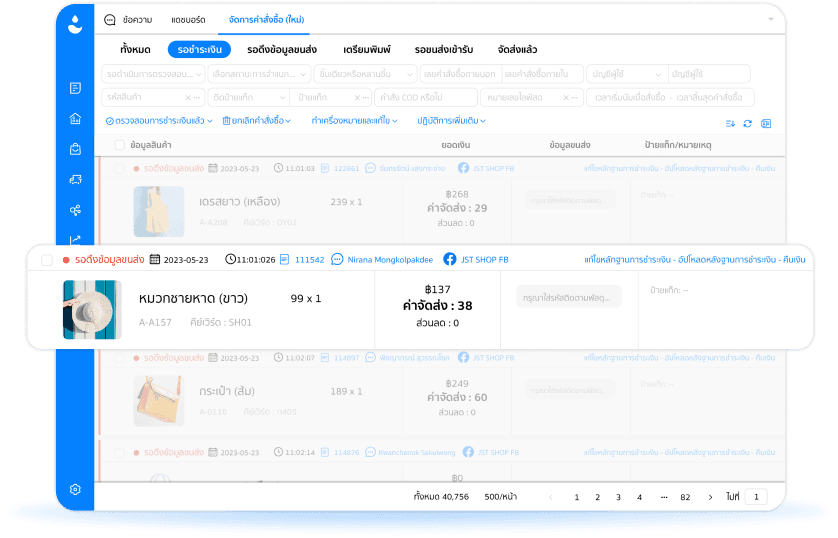
Task: Click next page arrow in pagination
Action: tap(710, 497)
